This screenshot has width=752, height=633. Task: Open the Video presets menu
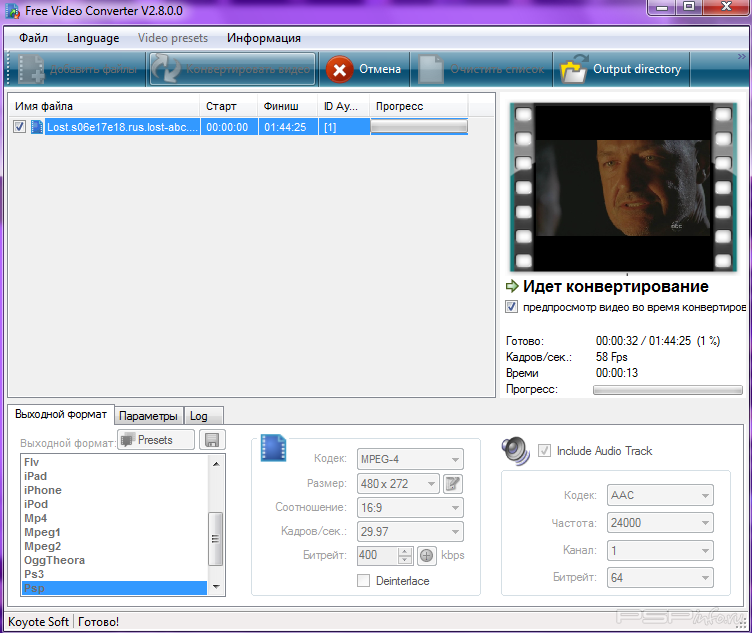coord(173,38)
